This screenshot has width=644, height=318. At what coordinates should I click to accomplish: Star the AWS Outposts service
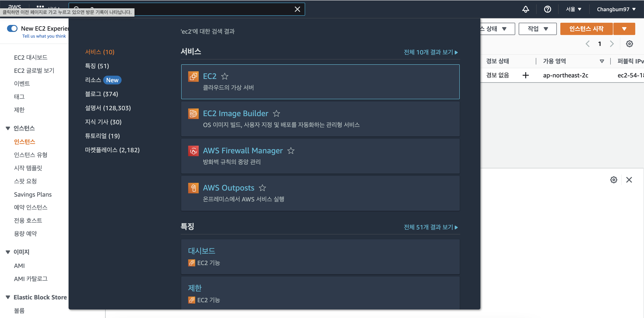coord(262,188)
